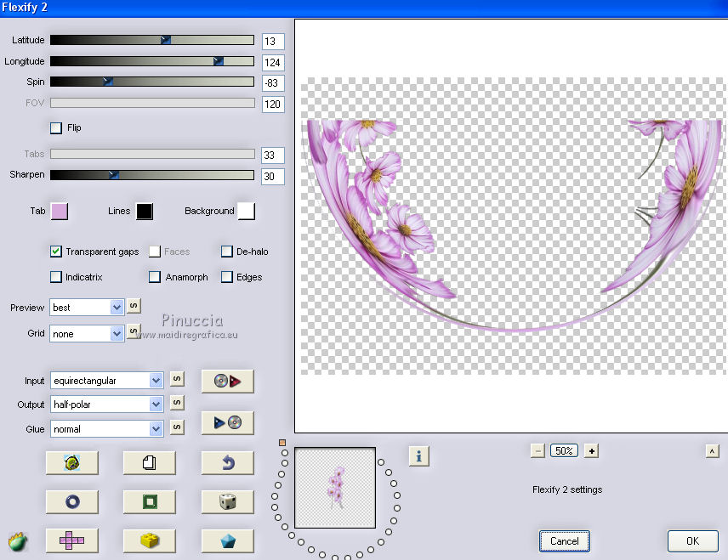Click the Cancel button
This screenshot has width=728, height=560.
tap(564, 541)
